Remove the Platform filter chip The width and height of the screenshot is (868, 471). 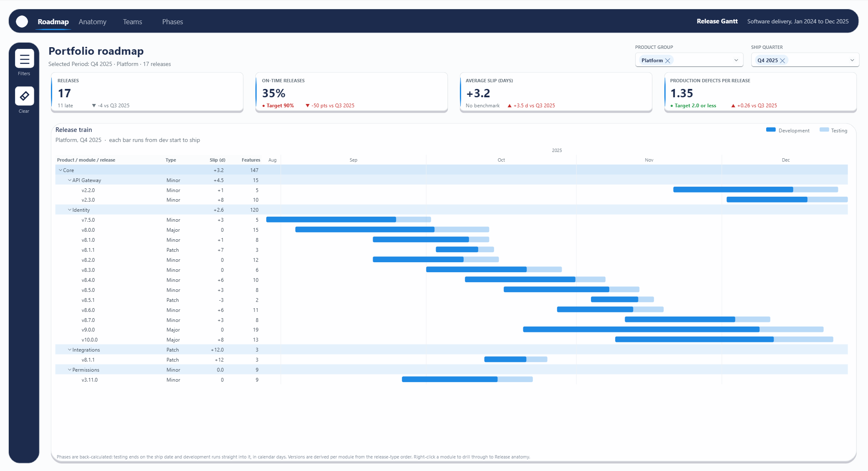[668, 61]
